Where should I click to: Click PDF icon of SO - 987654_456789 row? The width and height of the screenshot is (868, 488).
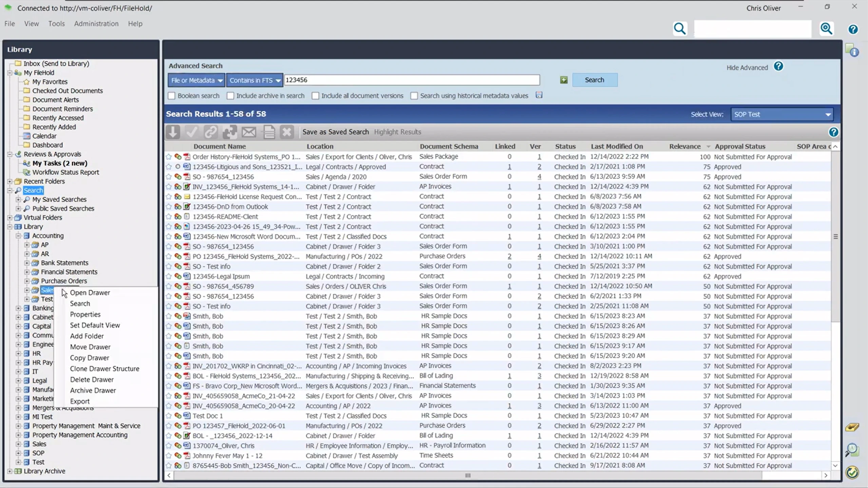[187, 286]
